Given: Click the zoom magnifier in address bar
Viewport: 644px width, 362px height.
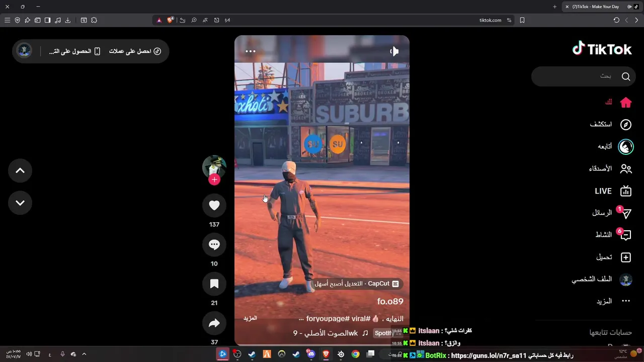Looking at the screenshot, I should coord(194,20).
